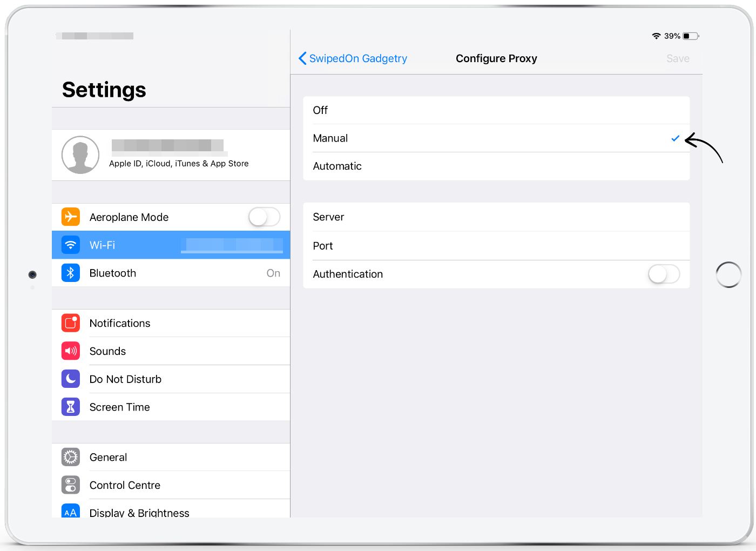This screenshot has height=551, width=756.
Task: Tap the Do Not Disturb moon icon
Action: pyautogui.click(x=71, y=379)
